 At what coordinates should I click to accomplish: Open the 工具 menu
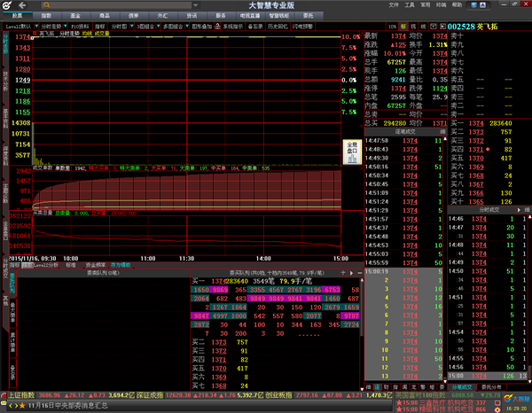click(x=410, y=4)
